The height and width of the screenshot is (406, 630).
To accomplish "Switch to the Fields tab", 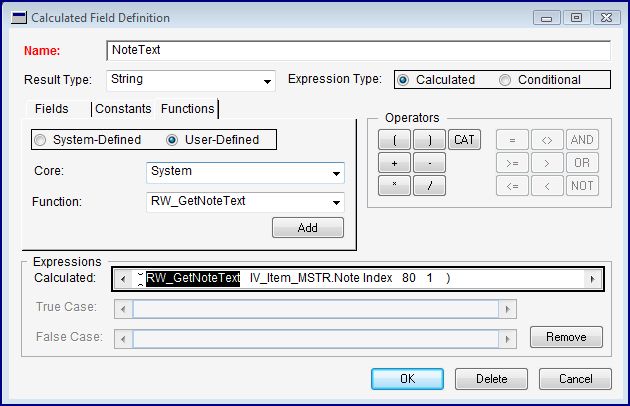I will coord(51,108).
